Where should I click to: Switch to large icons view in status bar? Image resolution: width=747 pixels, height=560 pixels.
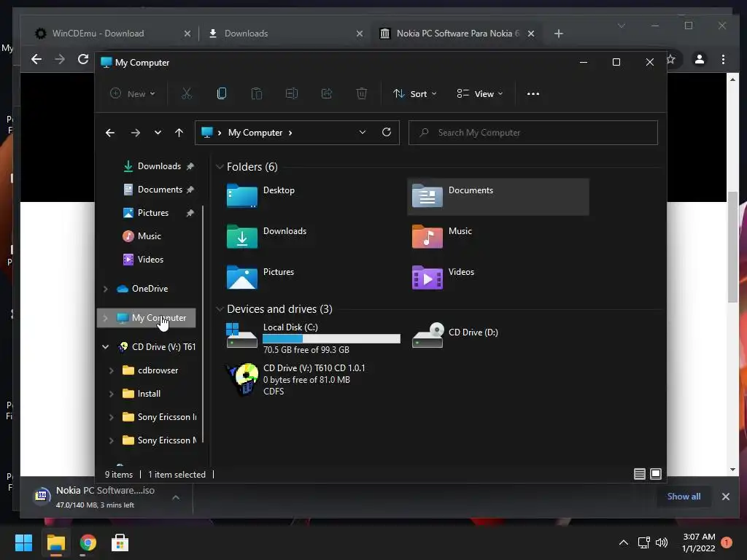(656, 474)
